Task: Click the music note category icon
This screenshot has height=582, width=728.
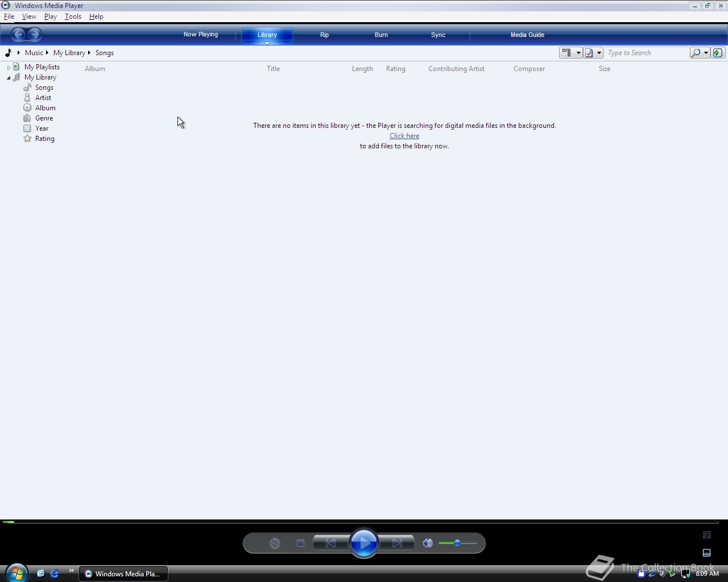Action: coord(8,53)
